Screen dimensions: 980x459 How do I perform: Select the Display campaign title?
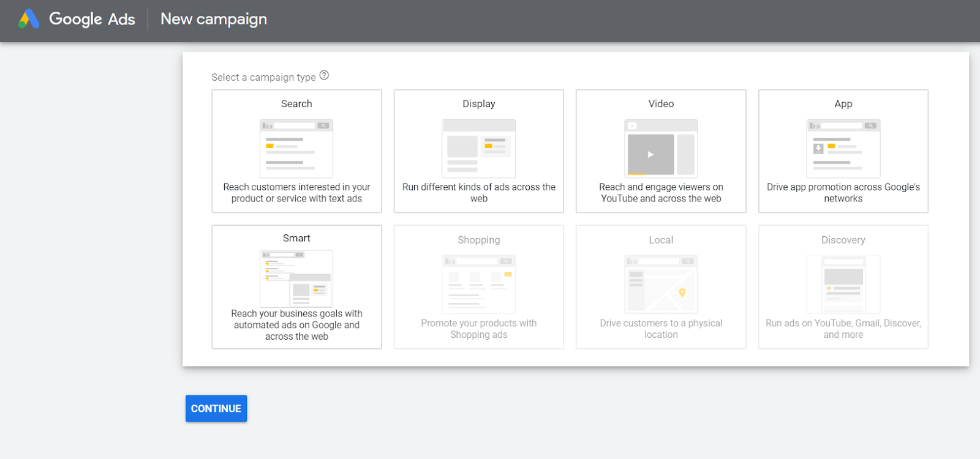tap(479, 104)
